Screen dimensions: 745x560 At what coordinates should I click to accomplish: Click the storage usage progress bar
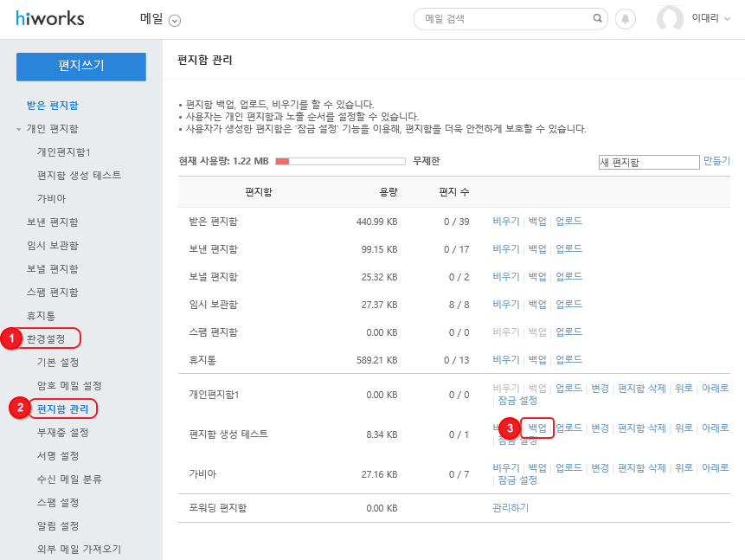point(340,161)
